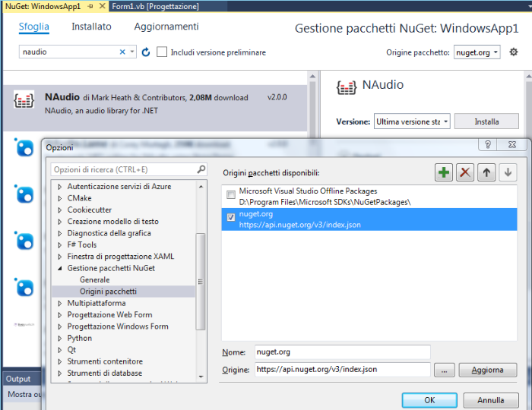Select Strumenti contenitore item
The image size is (532, 410).
105,361
